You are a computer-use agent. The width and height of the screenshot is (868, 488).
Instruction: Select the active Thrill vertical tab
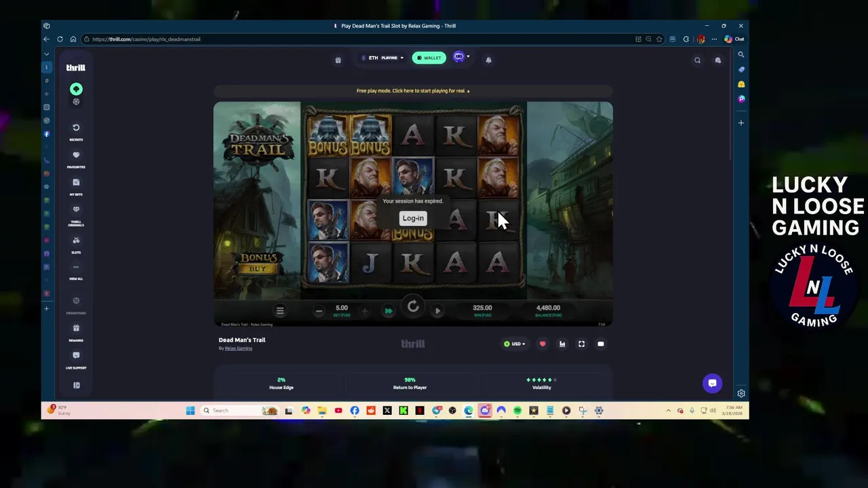[46, 67]
